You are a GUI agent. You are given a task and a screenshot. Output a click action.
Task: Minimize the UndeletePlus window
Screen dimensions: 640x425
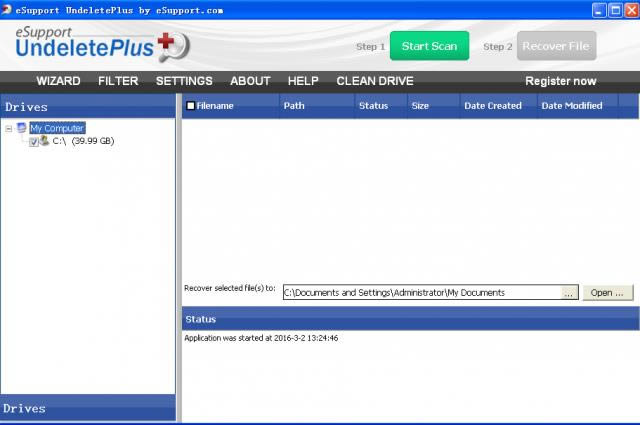click(599, 10)
